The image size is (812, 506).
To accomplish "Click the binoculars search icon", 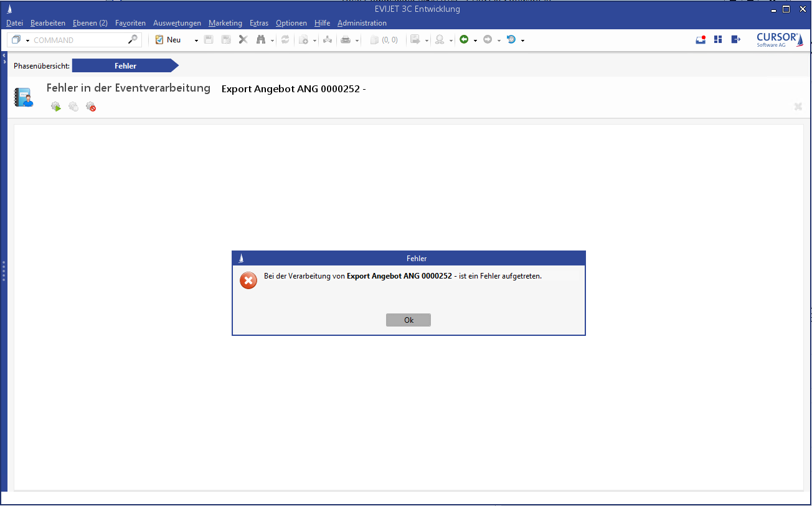I will 261,40.
